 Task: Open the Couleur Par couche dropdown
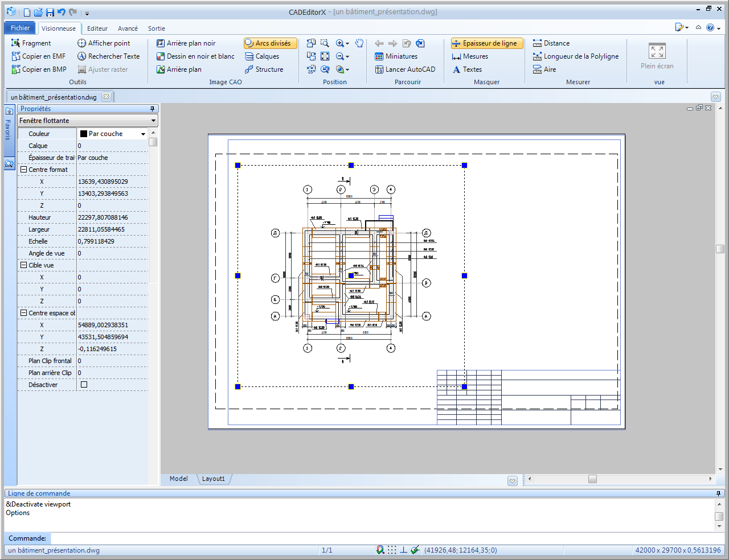pos(143,134)
